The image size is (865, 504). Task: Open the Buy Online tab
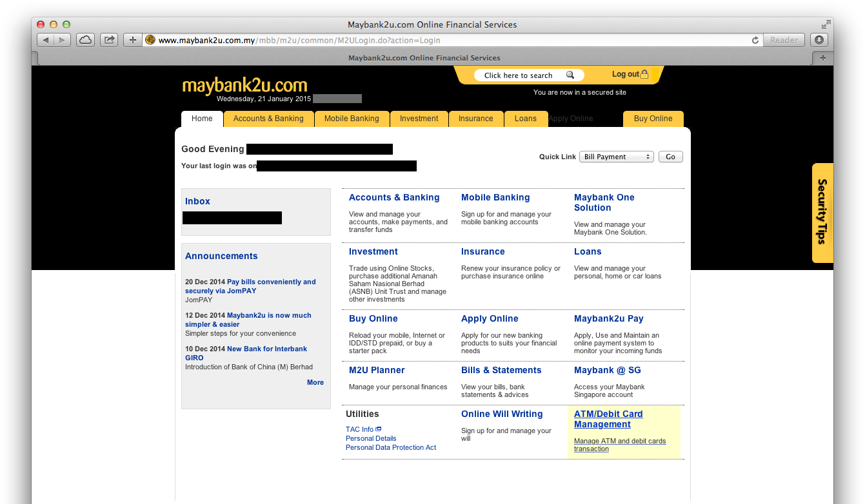653,119
